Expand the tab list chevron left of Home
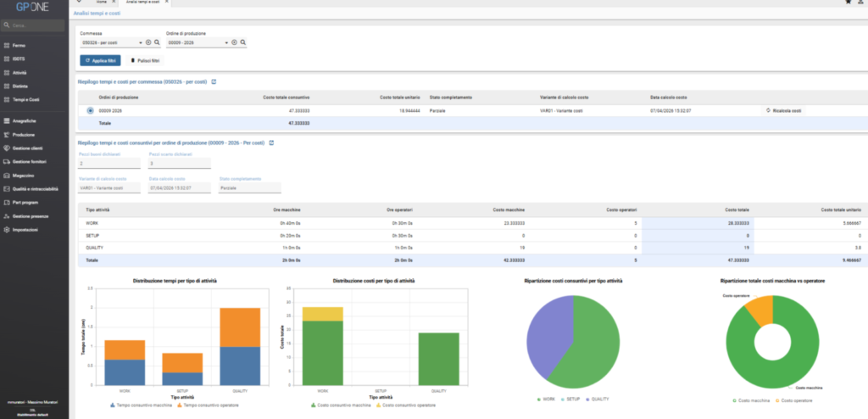Screen dimensions: 868x419 tap(79, 2)
